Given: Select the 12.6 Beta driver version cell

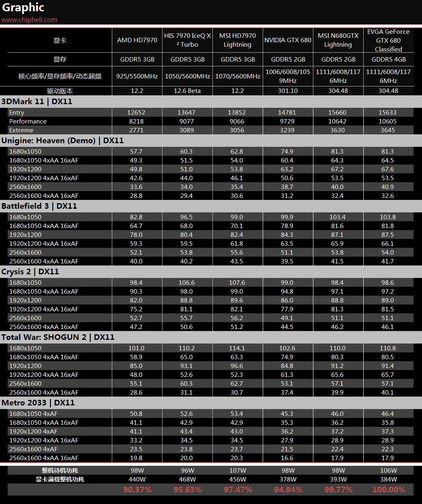Looking at the screenshot, I should [x=187, y=91].
